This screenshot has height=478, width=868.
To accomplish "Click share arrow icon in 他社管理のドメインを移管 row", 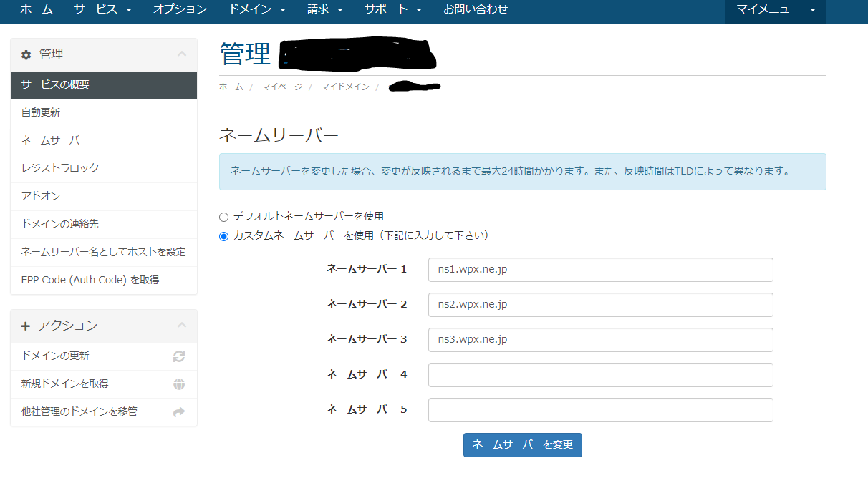I will tap(179, 412).
